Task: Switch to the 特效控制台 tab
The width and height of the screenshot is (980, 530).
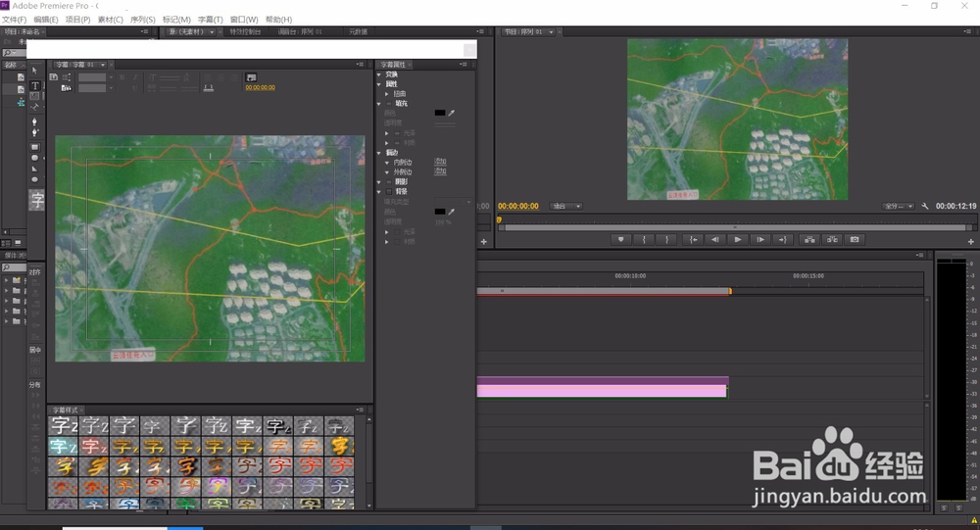Action: point(246,32)
